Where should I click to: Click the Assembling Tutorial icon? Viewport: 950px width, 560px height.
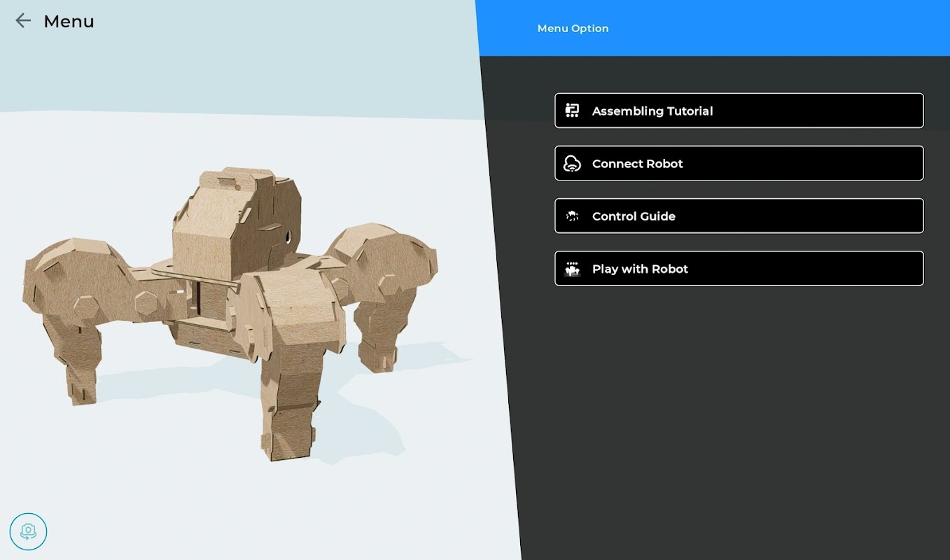click(x=573, y=111)
